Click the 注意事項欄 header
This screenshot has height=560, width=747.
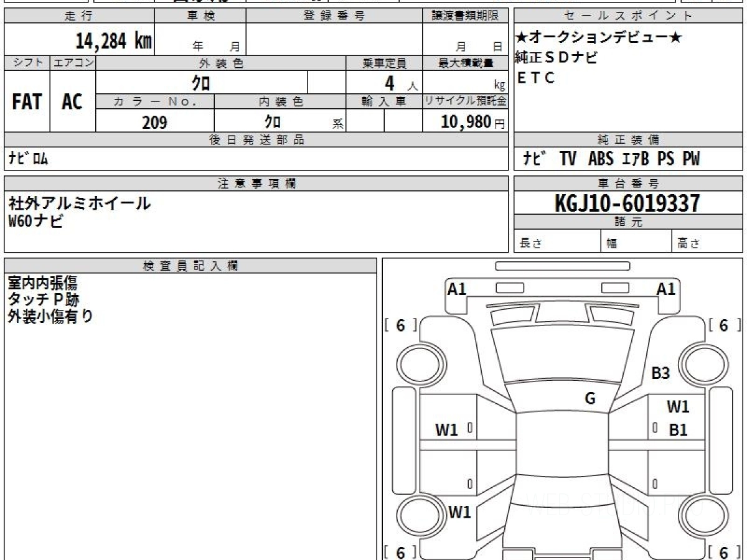[x=256, y=184]
